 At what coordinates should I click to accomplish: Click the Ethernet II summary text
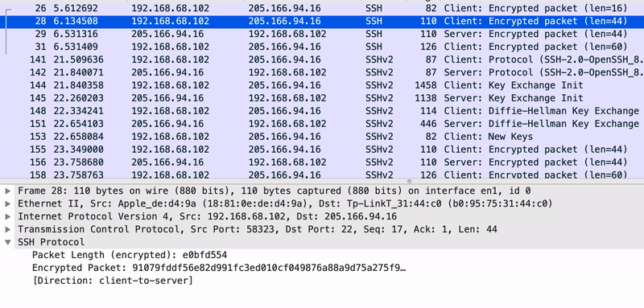285,203
